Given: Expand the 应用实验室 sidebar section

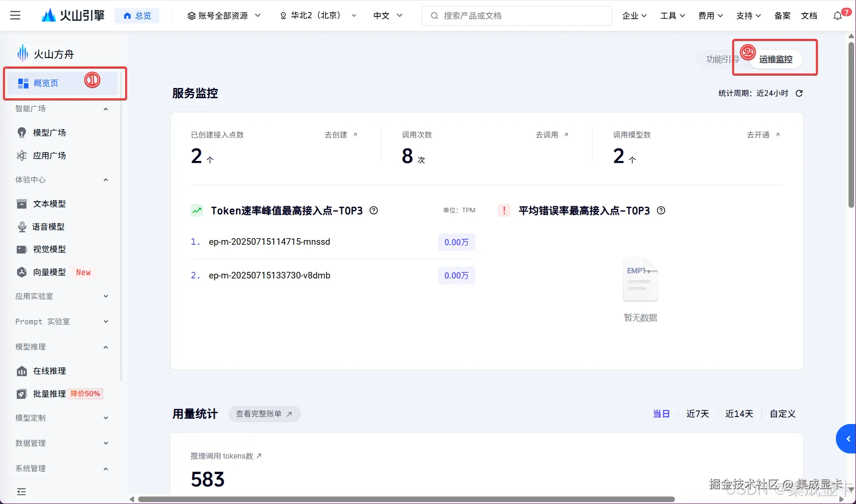Looking at the screenshot, I should point(106,296).
